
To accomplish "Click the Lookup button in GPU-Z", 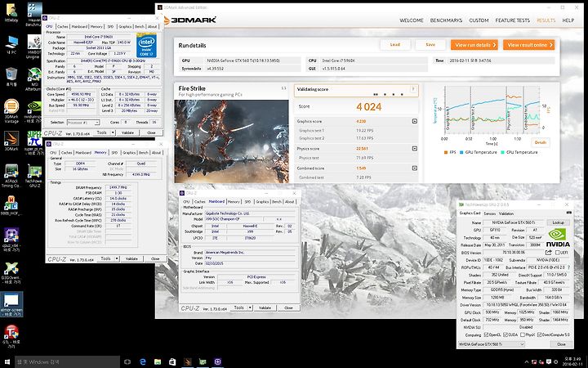I will (558, 222).
